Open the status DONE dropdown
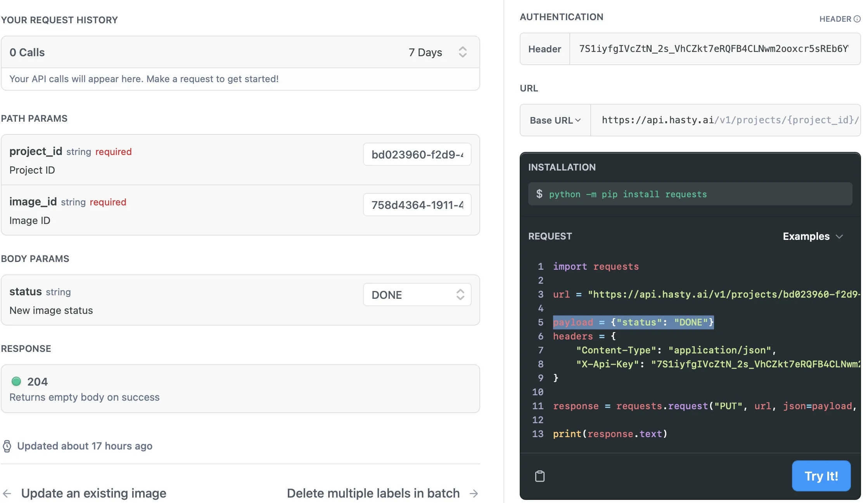This screenshot has height=503, width=868. tap(417, 295)
